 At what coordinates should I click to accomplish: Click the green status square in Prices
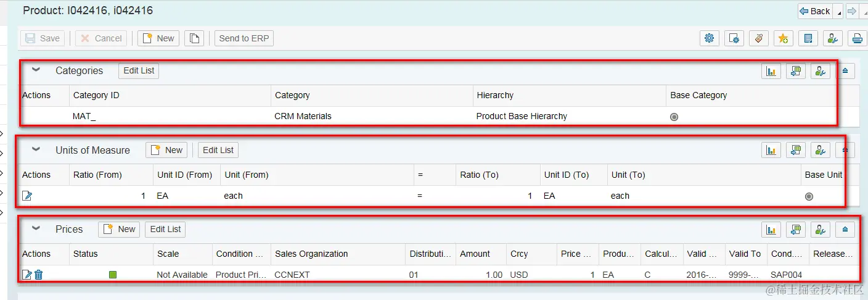click(x=113, y=275)
